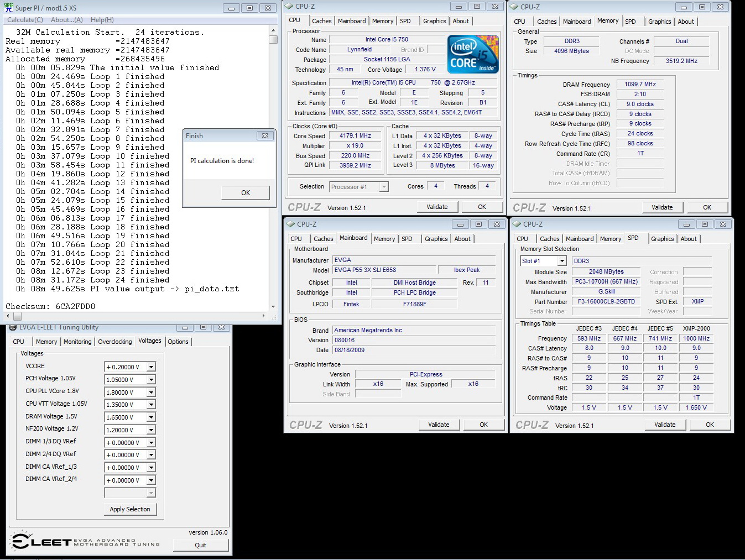Click the F3-16000CL9-2GBTD part number
This screenshot has width=745, height=560.
(x=606, y=302)
